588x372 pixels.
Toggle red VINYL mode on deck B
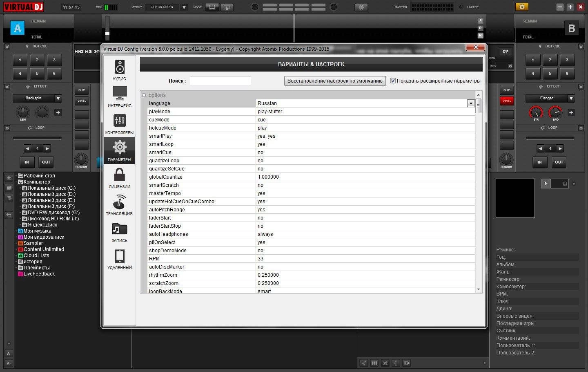pyautogui.click(x=507, y=101)
